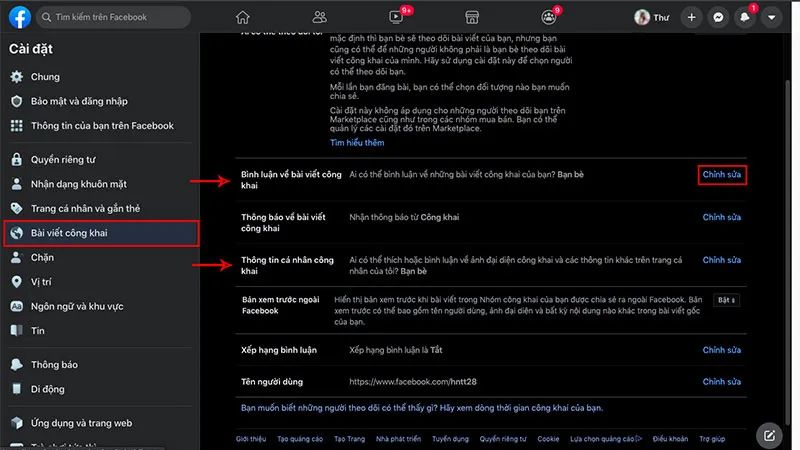Screen dimensions: 800x450
Task: Open the Groups icon in top bar
Action: coord(548,17)
